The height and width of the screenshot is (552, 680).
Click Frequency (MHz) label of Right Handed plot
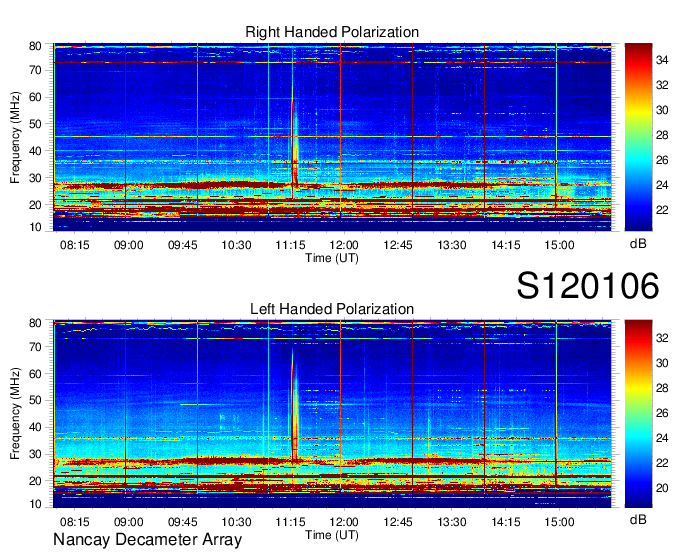15,137
